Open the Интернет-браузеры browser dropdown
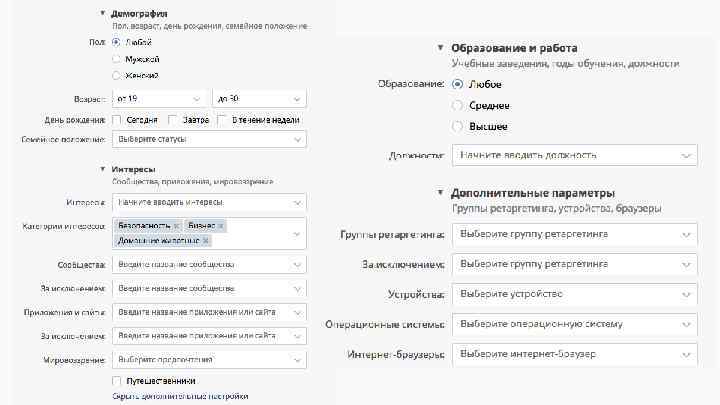 [574, 355]
